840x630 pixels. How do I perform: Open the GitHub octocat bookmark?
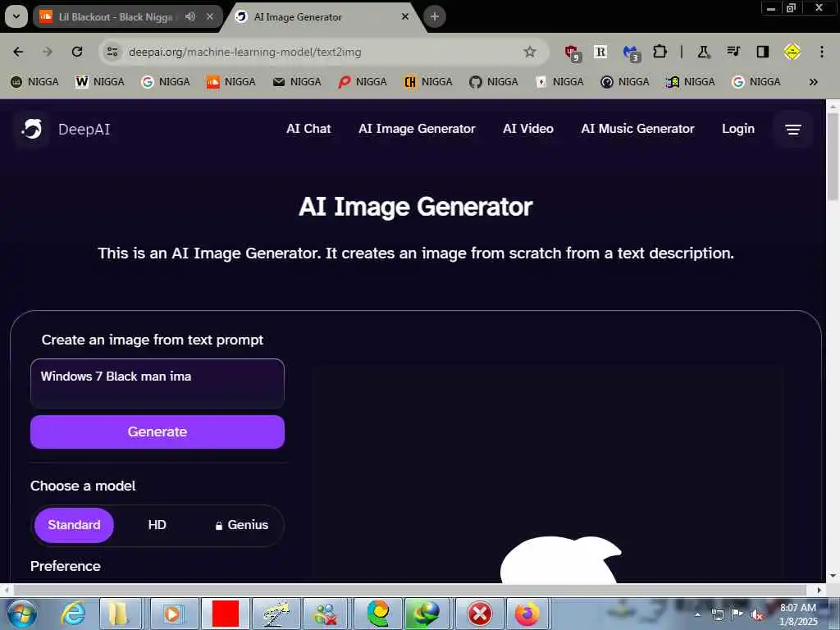[493, 81]
